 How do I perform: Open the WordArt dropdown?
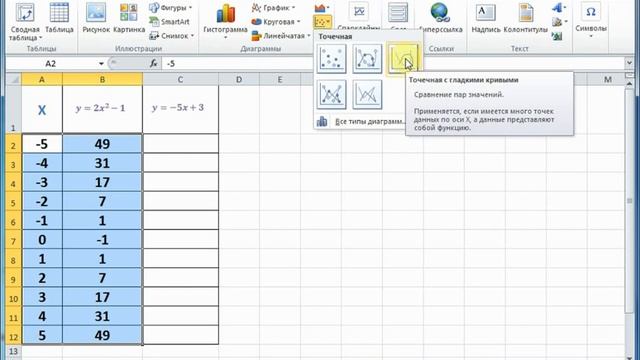point(558,7)
